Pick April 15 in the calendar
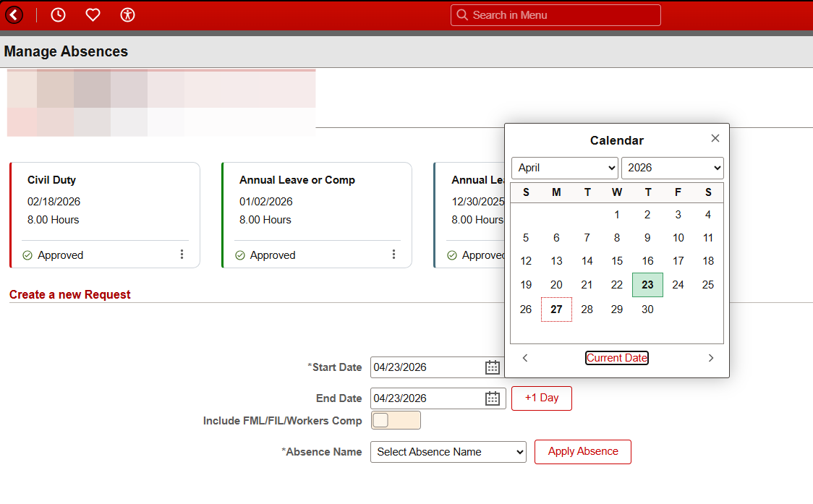The width and height of the screenshot is (813, 504). click(617, 261)
